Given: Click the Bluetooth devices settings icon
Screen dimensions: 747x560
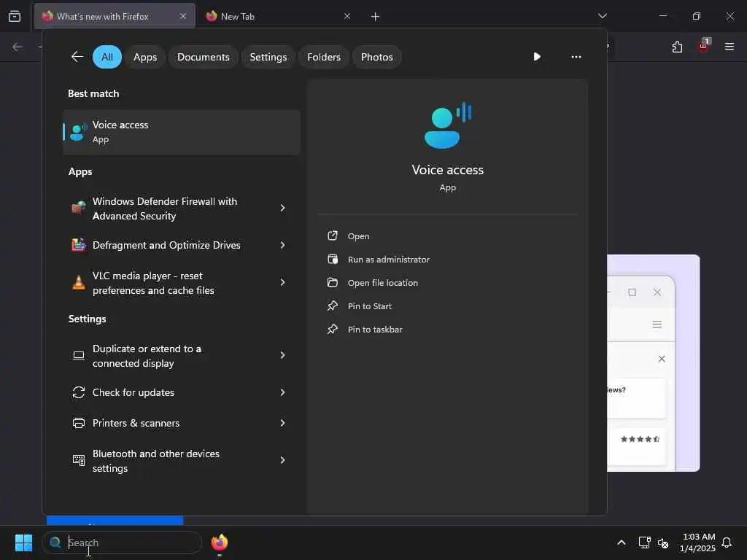Looking at the screenshot, I should [x=79, y=460].
